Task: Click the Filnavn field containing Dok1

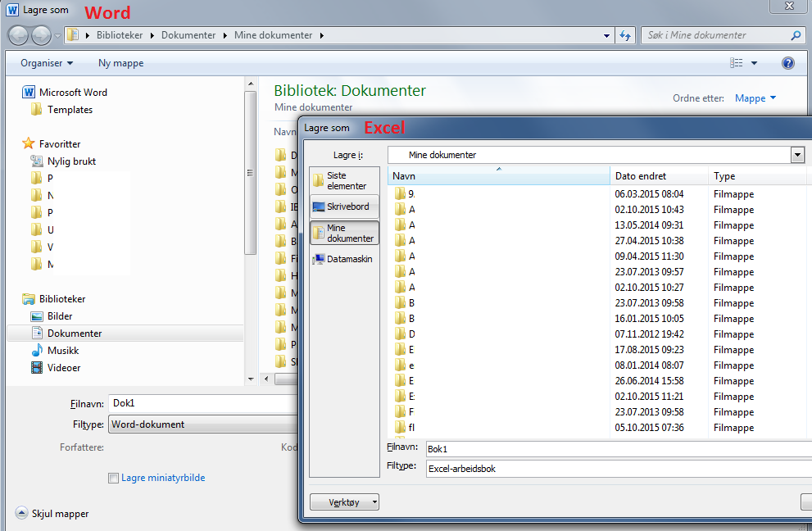Action: coord(203,403)
